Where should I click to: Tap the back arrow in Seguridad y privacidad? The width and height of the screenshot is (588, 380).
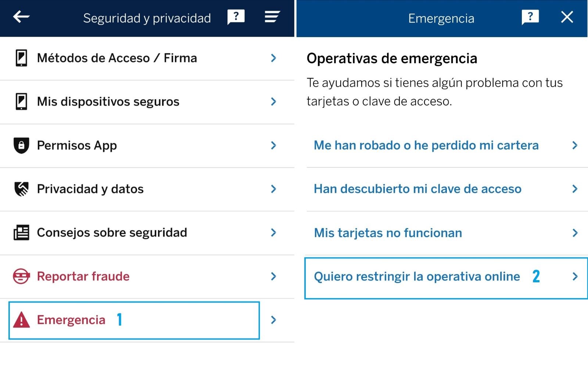[x=21, y=17]
